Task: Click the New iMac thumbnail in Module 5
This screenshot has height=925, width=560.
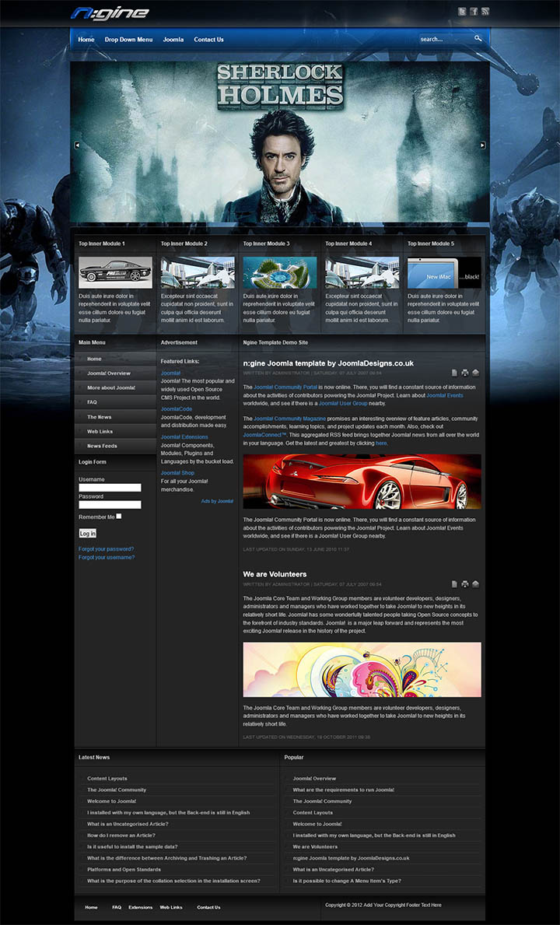Action: pos(444,272)
